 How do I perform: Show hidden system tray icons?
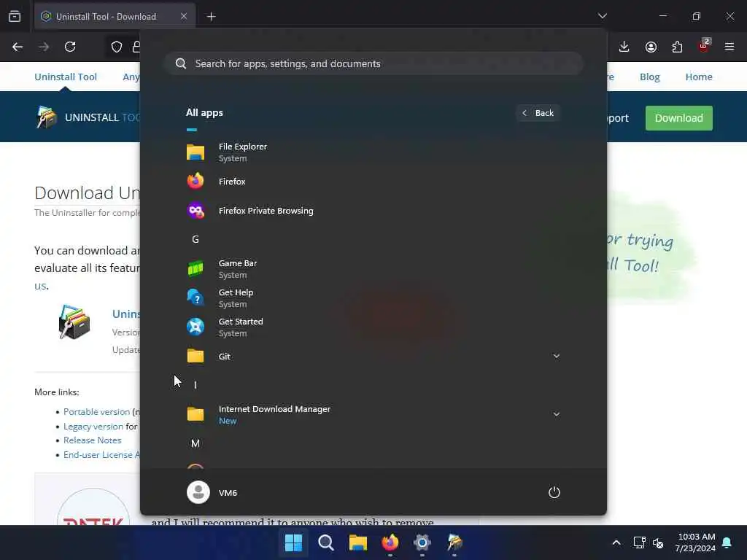pos(616,542)
